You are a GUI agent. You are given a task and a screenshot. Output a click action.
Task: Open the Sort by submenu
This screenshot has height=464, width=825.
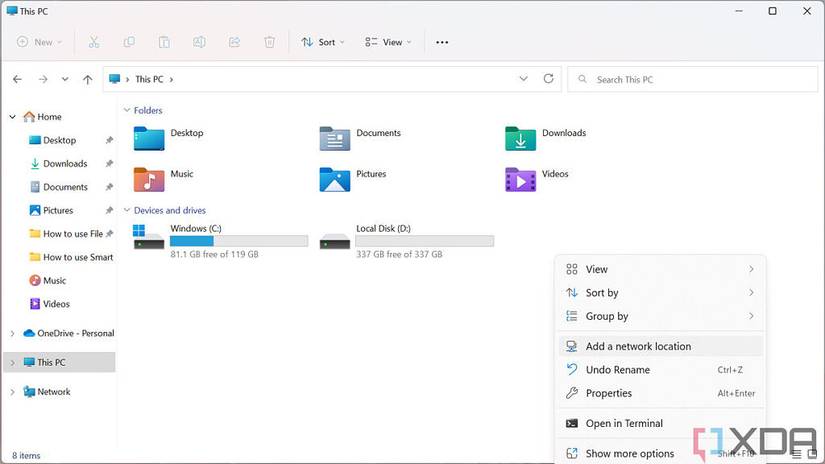pos(660,293)
